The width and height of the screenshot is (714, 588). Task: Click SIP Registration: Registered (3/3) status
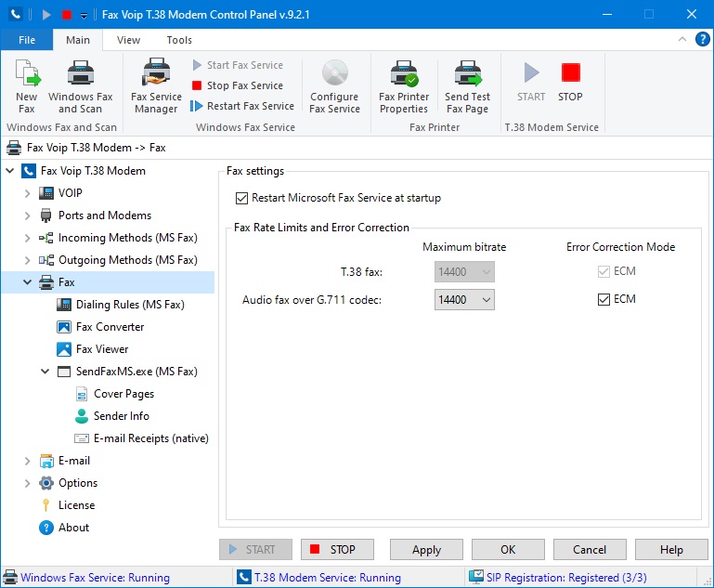click(566, 578)
